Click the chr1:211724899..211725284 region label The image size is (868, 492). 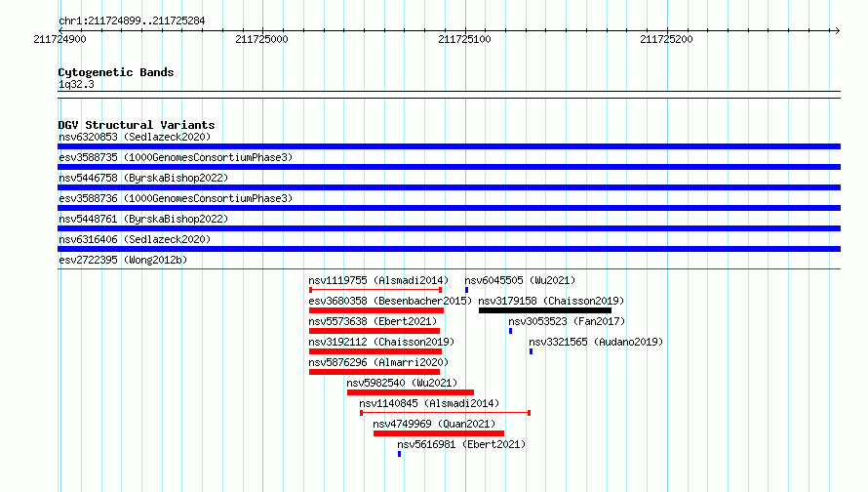tap(132, 21)
